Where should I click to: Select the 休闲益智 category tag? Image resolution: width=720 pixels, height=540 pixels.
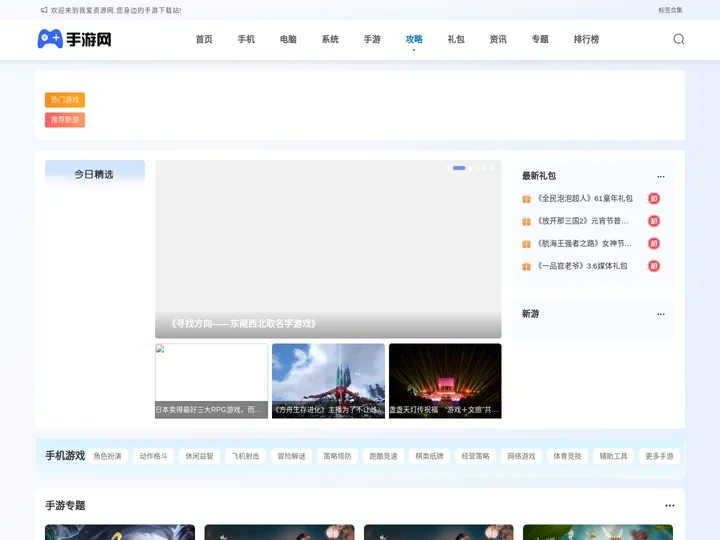(199, 456)
